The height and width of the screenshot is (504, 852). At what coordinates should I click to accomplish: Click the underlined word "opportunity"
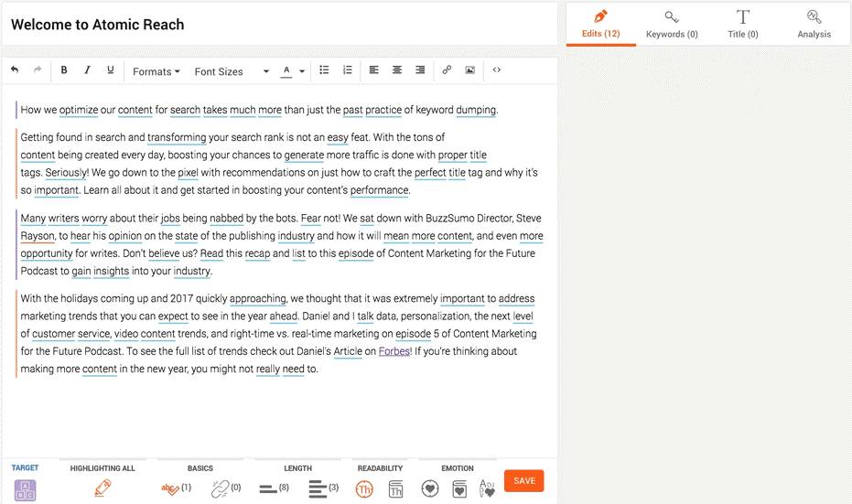(46, 253)
